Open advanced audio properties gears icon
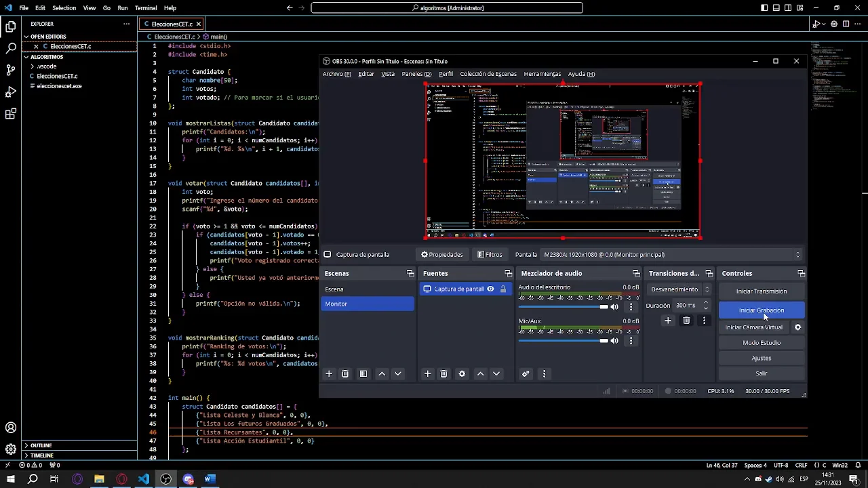Image resolution: width=868 pixels, height=488 pixels. tap(526, 373)
